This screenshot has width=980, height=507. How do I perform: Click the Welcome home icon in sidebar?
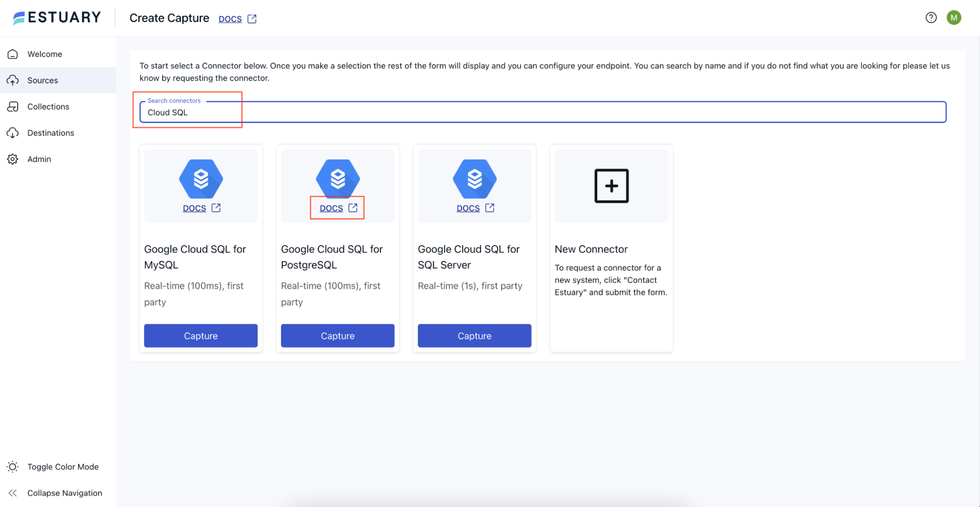pos(13,54)
